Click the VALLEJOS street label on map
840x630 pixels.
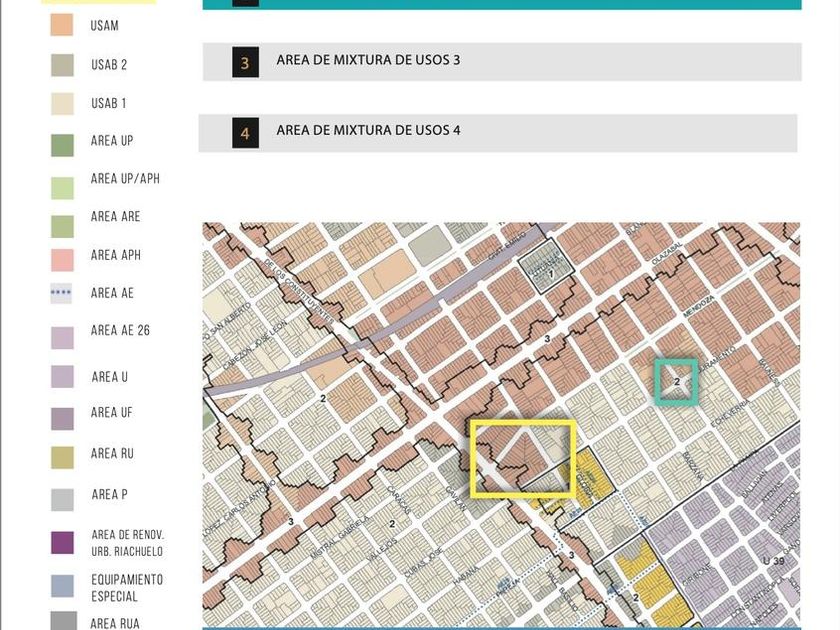(381, 551)
